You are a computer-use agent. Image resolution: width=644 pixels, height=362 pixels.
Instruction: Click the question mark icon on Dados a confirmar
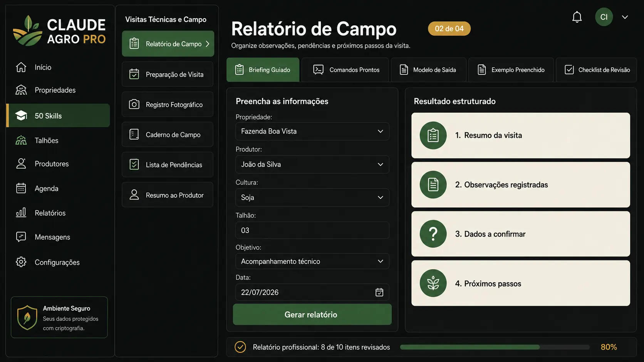(x=433, y=234)
